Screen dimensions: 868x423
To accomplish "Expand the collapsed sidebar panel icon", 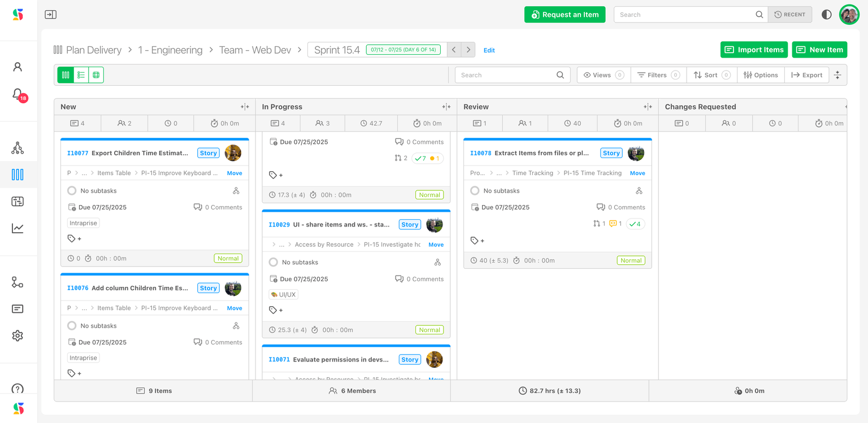I will tap(50, 15).
